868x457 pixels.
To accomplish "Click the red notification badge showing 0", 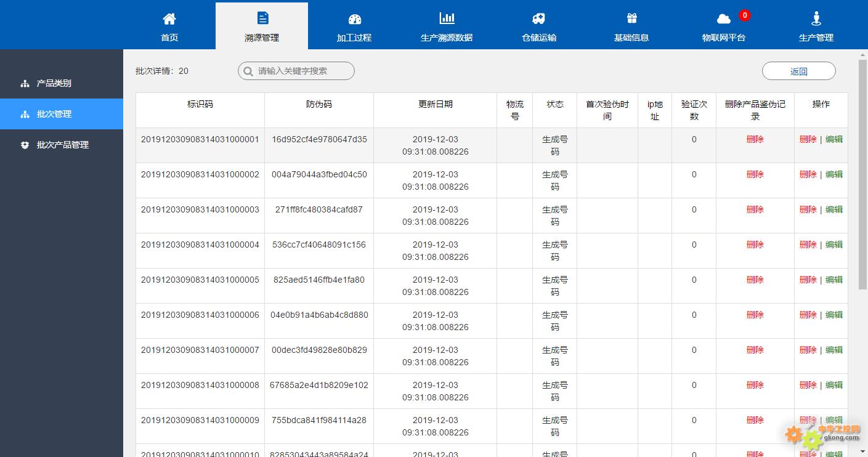I will tap(744, 15).
